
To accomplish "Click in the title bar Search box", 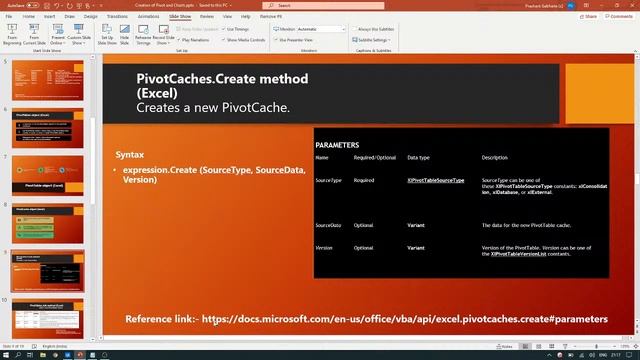I will 323,6.
